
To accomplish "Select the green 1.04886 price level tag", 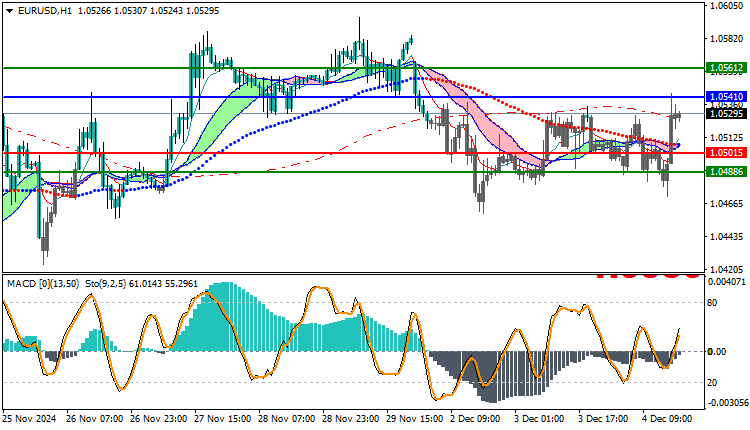I will (727, 171).
